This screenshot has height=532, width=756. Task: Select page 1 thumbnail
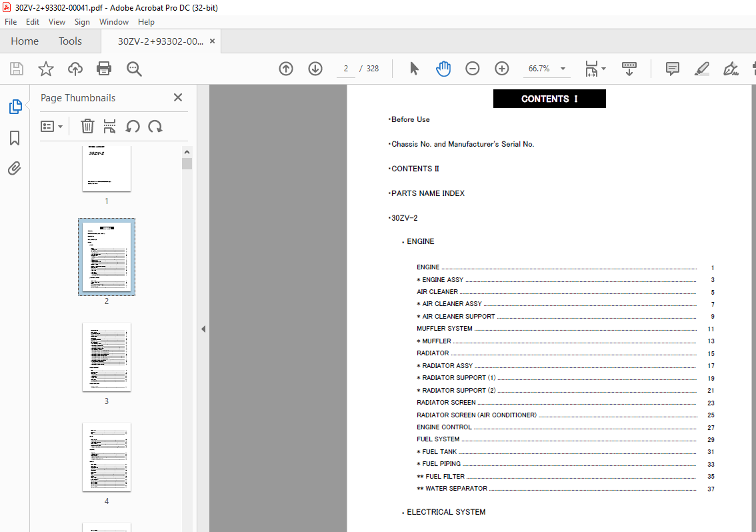107,168
